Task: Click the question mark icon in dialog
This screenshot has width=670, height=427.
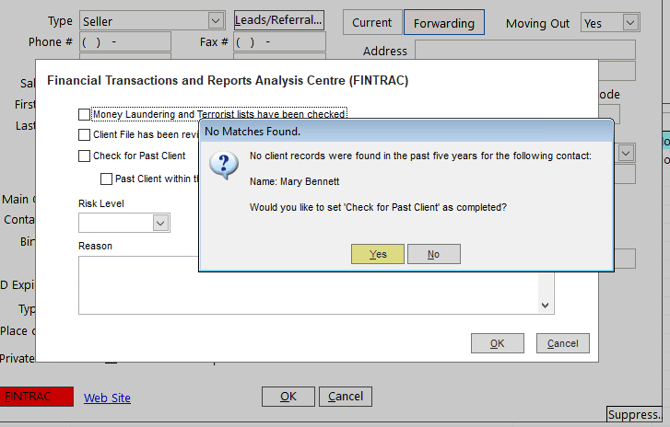Action: 227,165
